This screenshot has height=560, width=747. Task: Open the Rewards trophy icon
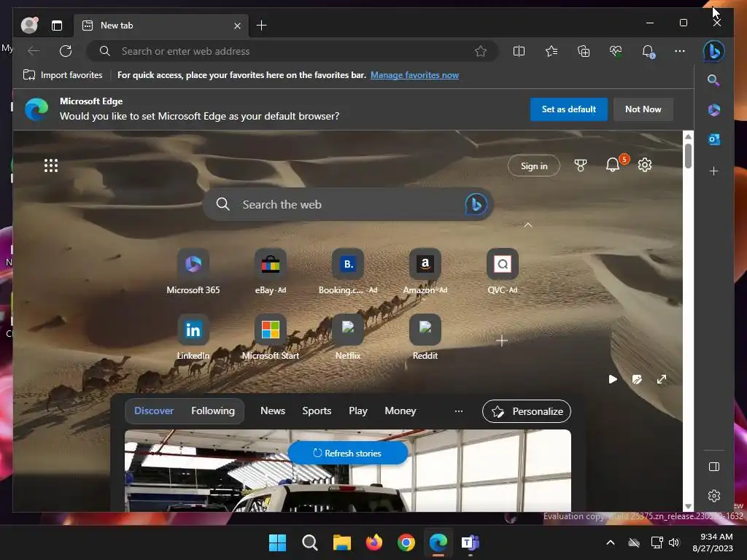(580, 166)
